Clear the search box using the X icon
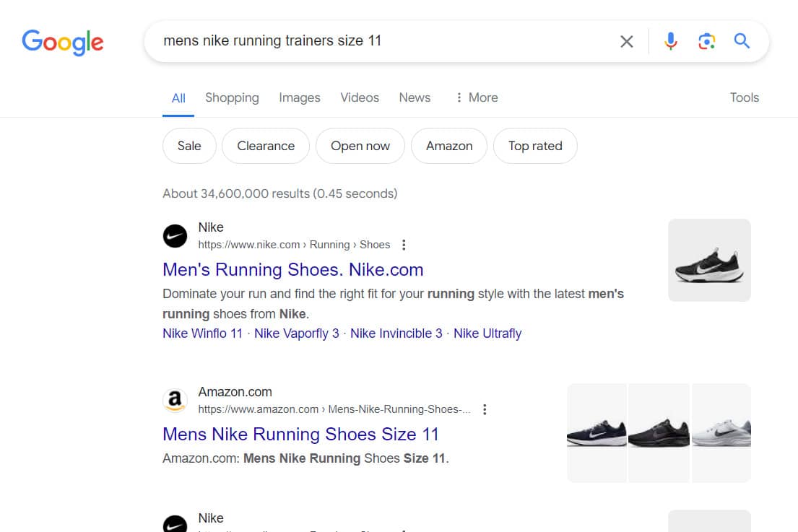Screen dimensions: 798x532 tap(627, 41)
